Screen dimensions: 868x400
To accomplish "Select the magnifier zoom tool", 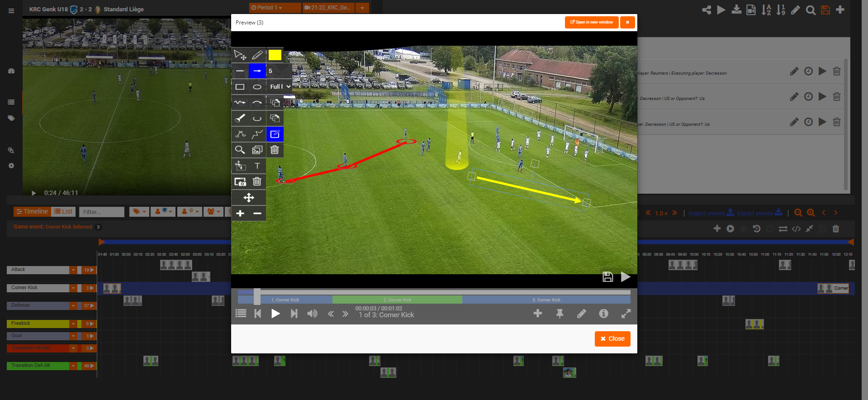I will tap(240, 150).
